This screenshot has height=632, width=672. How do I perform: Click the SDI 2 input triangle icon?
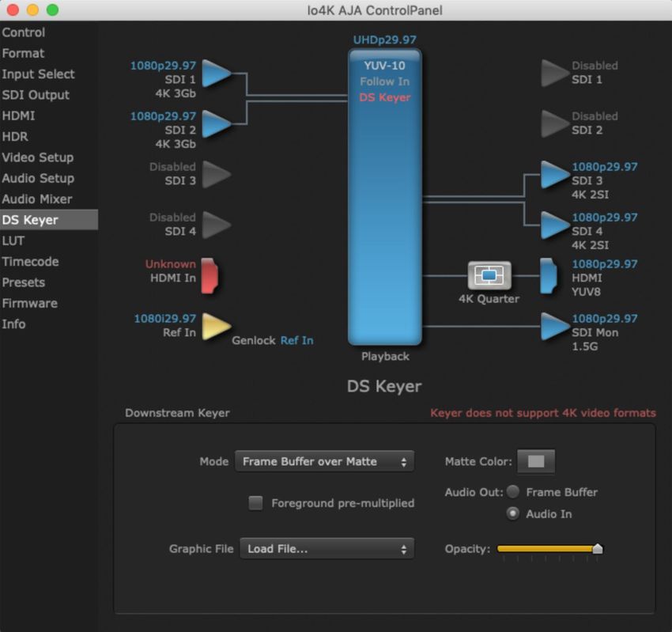pos(217,124)
